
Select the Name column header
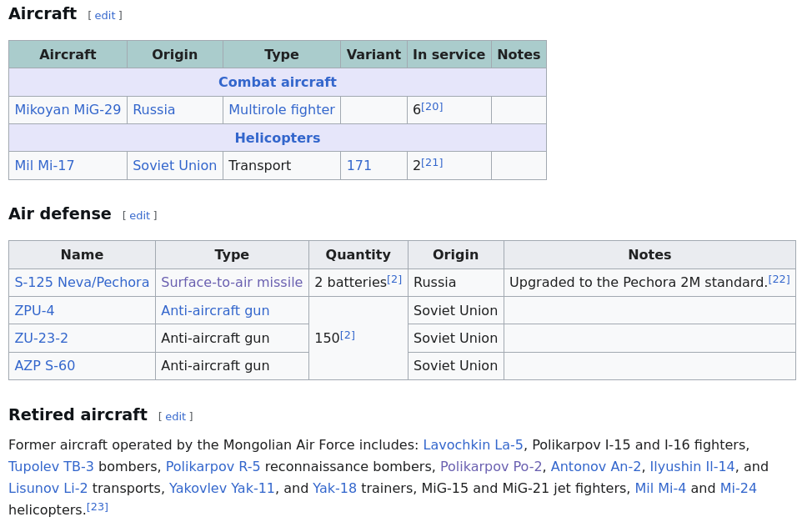[82, 255]
